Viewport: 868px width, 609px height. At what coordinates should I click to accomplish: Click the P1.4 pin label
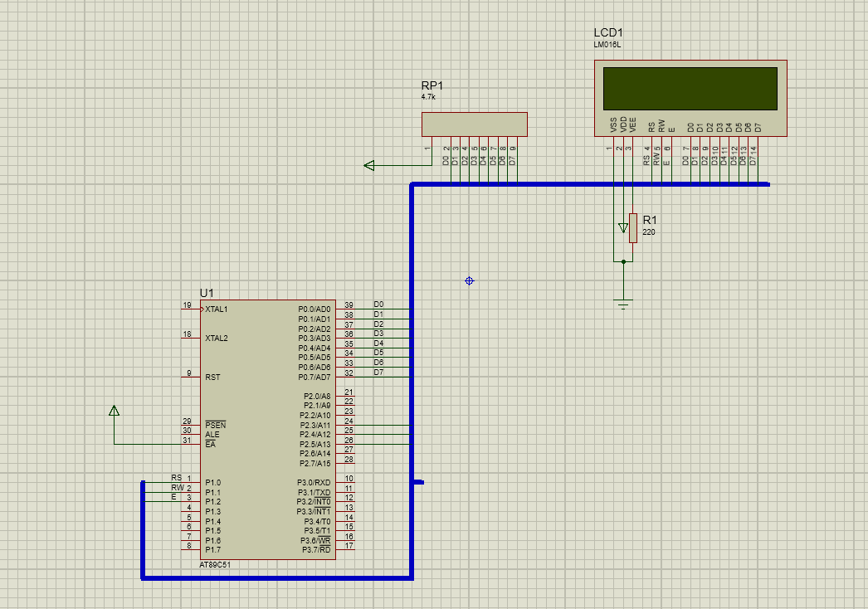coord(212,521)
